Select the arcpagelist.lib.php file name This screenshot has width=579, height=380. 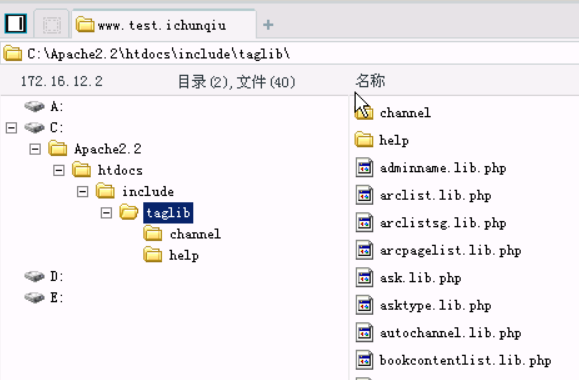point(450,250)
